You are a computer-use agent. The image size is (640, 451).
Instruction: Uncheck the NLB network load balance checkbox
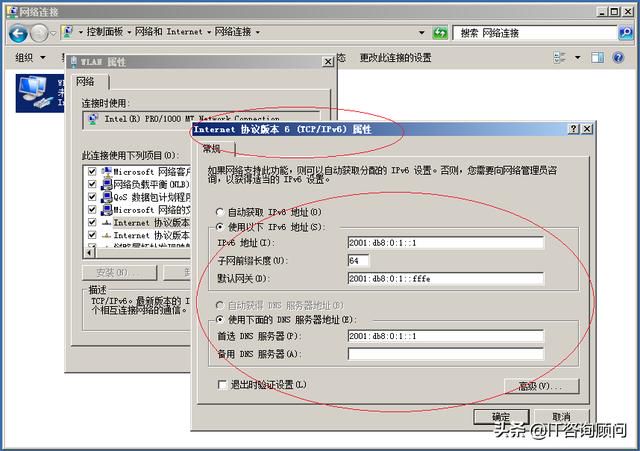tap(92, 184)
